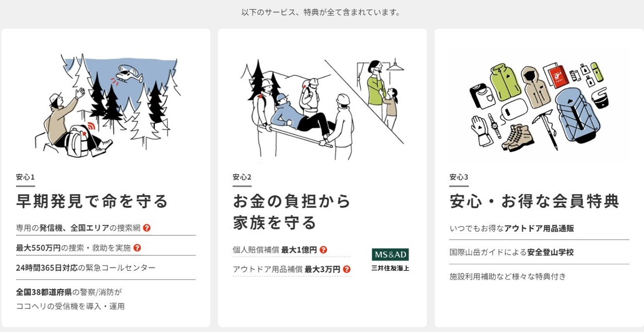Screen dimensions: 644x332
Task: Click the outdoor gear illustration
Action: click(x=539, y=106)
